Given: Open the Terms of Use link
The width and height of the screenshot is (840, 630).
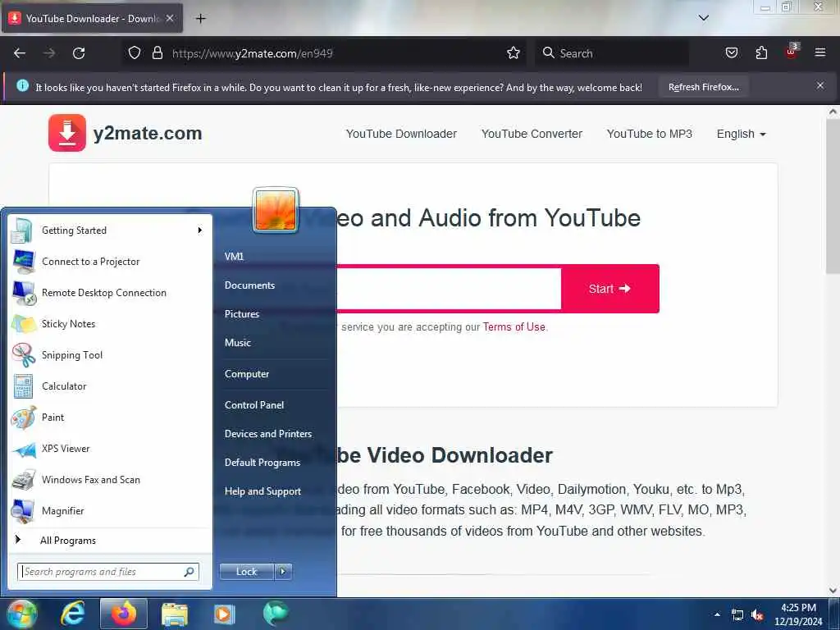Looking at the screenshot, I should (x=514, y=326).
